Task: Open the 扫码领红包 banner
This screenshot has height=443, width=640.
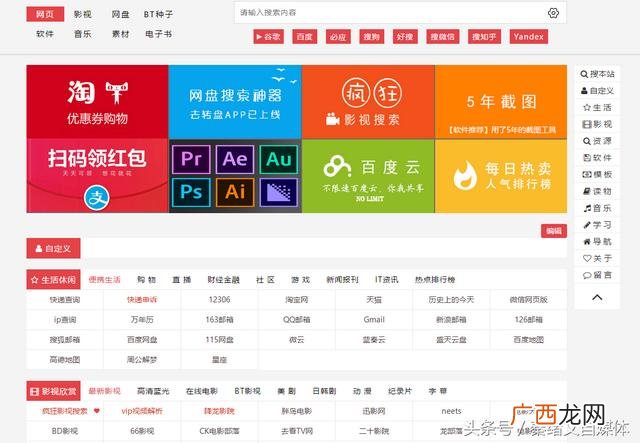Action: (x=97, y=176)
